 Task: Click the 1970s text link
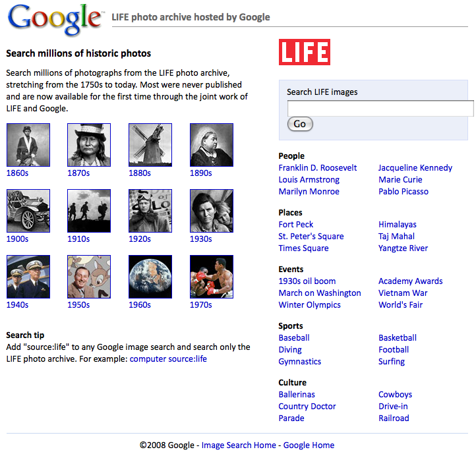click(x=201, y=305)
